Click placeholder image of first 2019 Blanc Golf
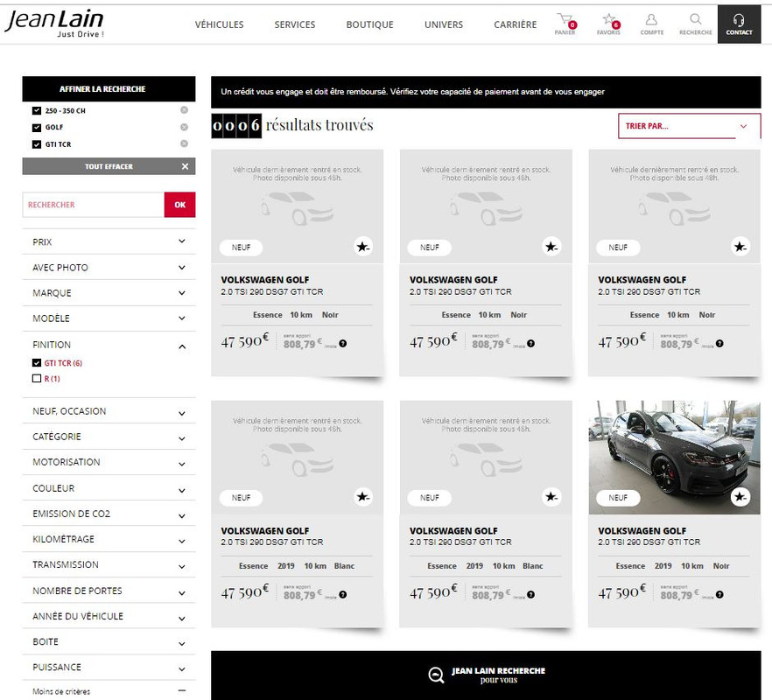 (x=298, y=458)
